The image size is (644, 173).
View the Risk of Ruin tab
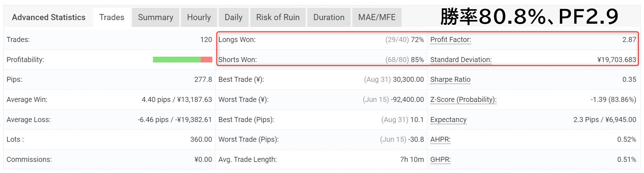(x=278, y=17)
